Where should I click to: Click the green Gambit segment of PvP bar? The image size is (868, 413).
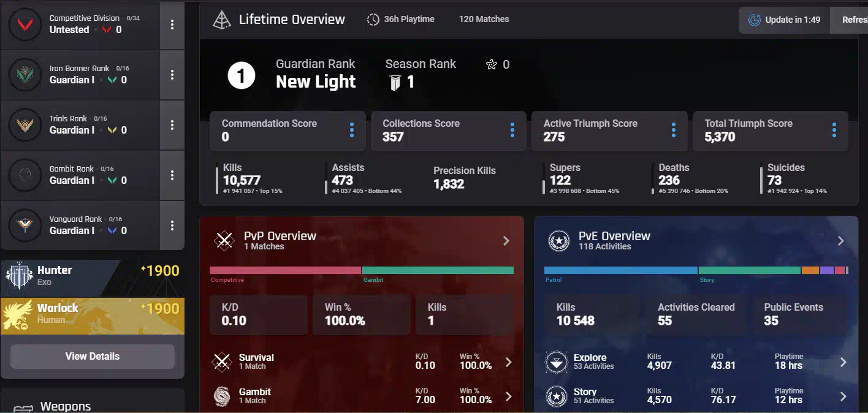(x=438, y=270)
